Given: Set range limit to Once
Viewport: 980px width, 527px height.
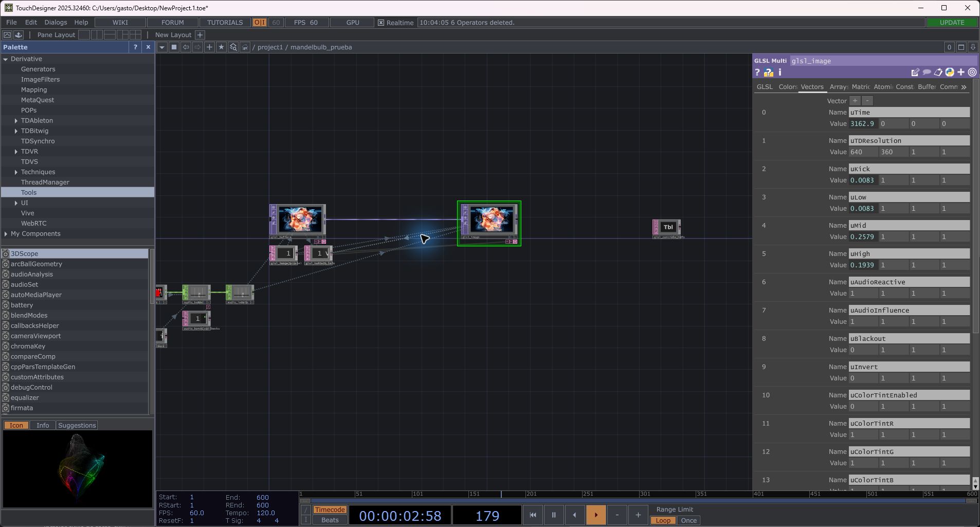Looking at the screenshot, I should click(688, 520).
